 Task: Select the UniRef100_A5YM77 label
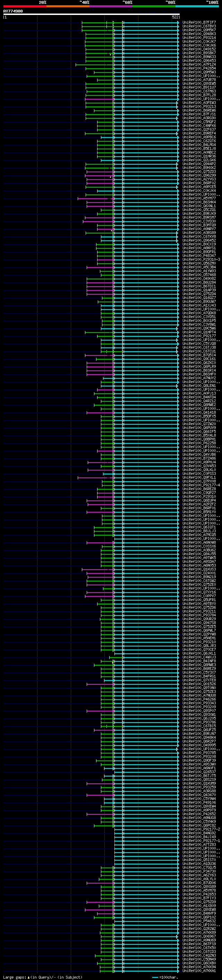coord(199,198)
